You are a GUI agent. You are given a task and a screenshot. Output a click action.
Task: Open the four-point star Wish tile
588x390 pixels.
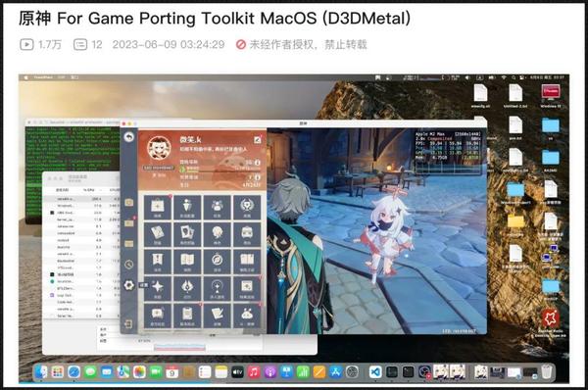pos(158,288)
